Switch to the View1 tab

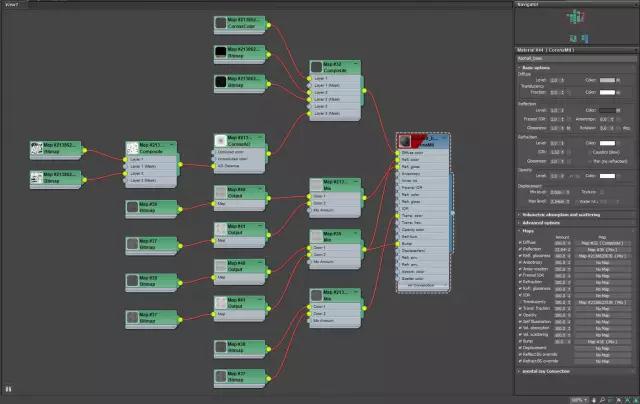(x=12, y=4)
